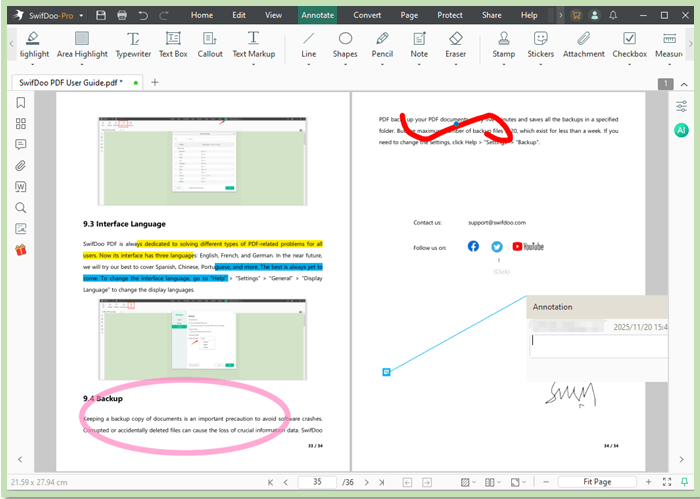Click the page number input field

(317, 482)
